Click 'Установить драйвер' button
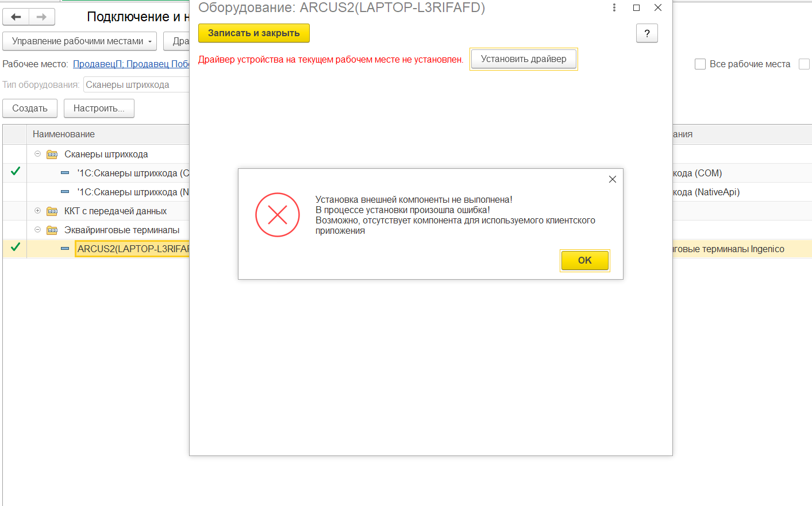Image resolution: width=812 pixels, height=506 pixels. [x=524, y=59]
